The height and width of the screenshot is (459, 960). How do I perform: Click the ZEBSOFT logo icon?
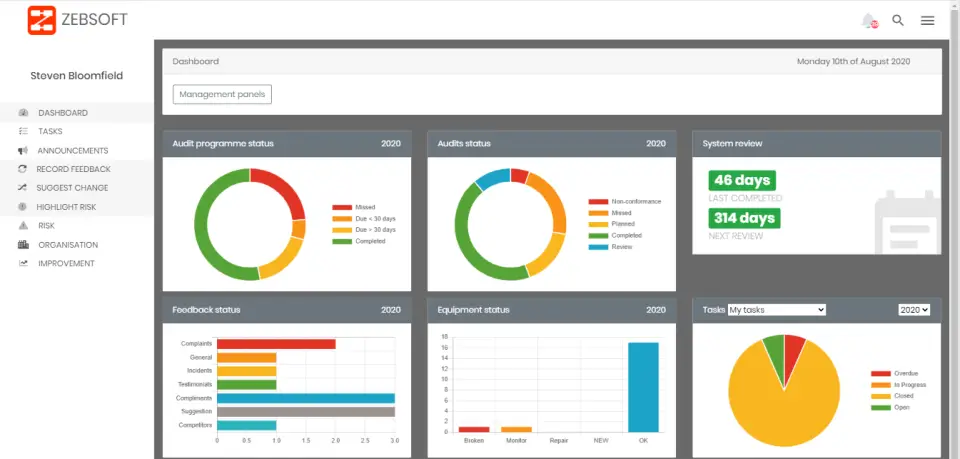click(x=42, y=20)
